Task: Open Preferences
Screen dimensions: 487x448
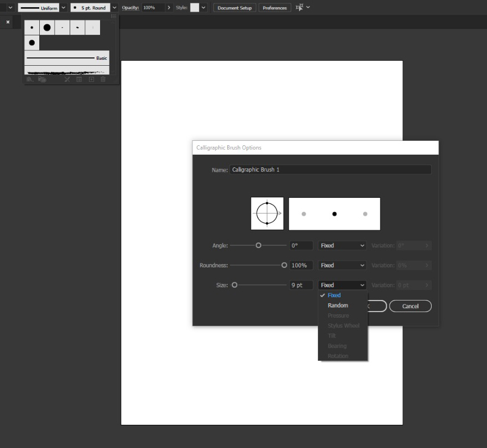Action: pos(275,8)
